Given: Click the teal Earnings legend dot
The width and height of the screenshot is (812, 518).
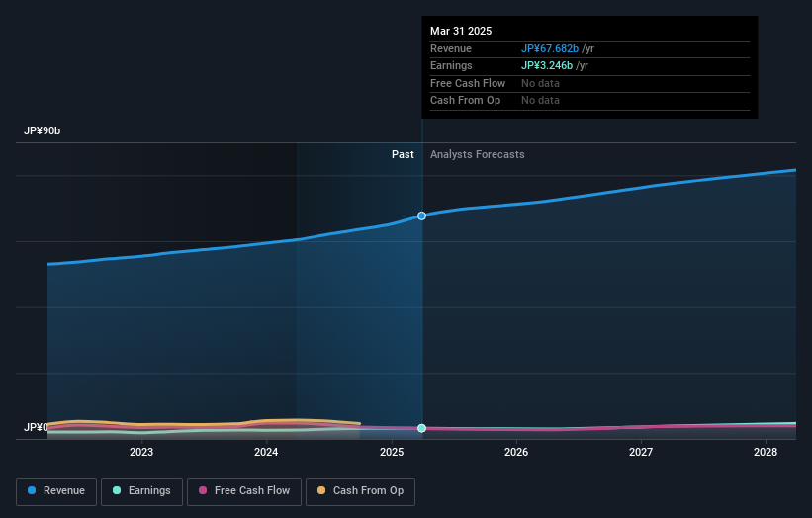Looking at the screenshot, I should click(117, 490).
